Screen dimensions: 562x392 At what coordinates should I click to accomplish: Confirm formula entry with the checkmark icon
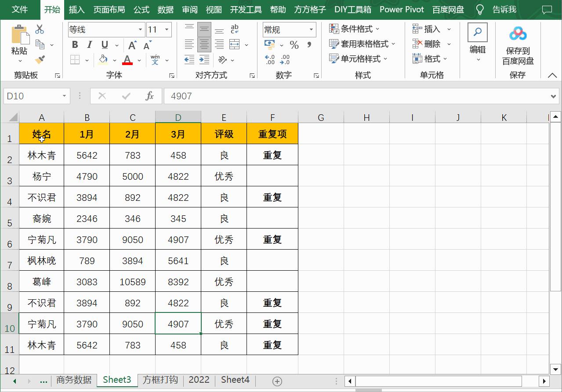126,96
